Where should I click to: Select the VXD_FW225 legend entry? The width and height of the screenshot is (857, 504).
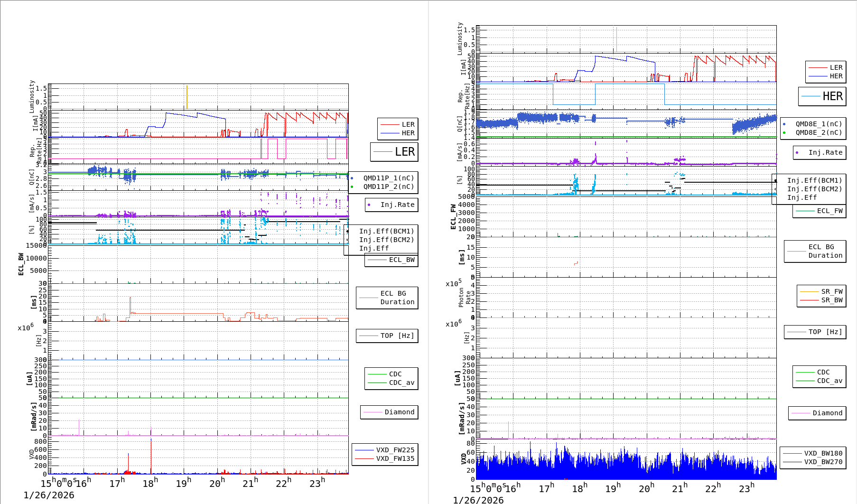point(395,450)
